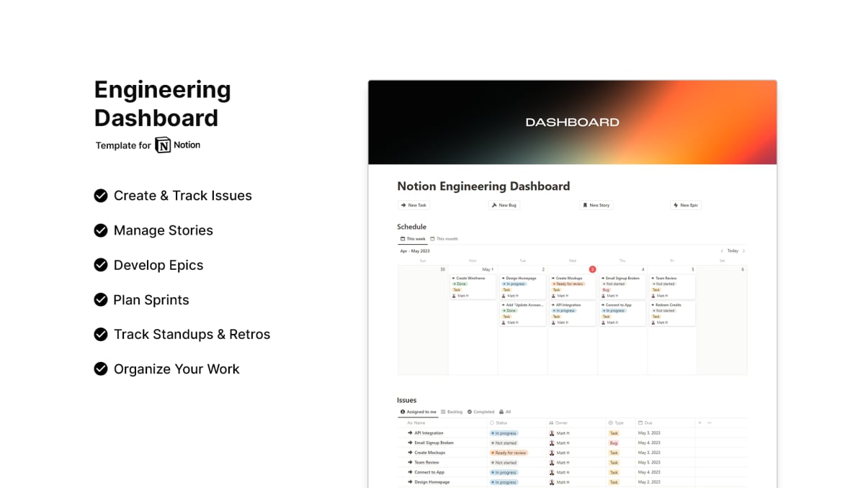
Task: Open table column options via the three-dots icon
Action: point(710,423)
